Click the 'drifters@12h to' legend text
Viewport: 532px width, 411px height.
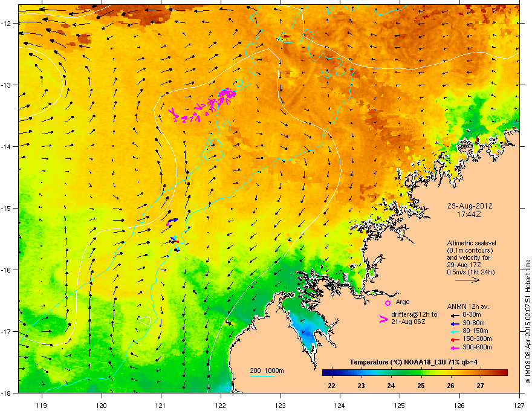(414, 315)
